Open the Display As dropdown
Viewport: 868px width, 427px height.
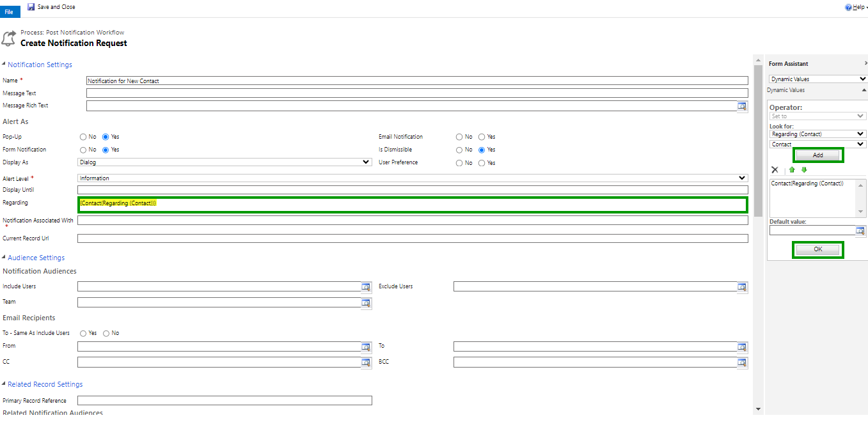(x=224, y=162)
